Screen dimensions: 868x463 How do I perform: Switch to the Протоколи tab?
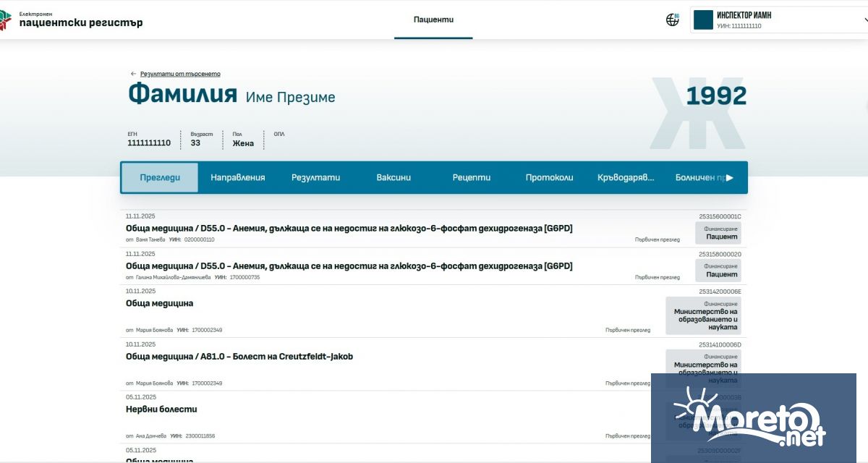pos(550,177)
